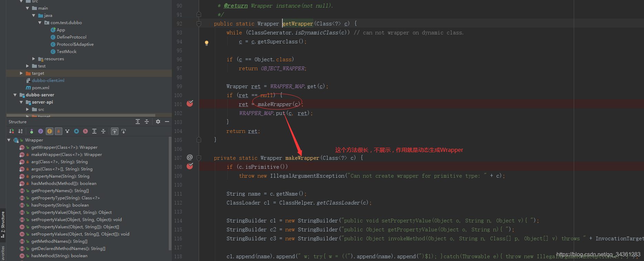Screen dimensions: 644x261
Task: Select getMethodNames() method
Action: tap(59, 241)
